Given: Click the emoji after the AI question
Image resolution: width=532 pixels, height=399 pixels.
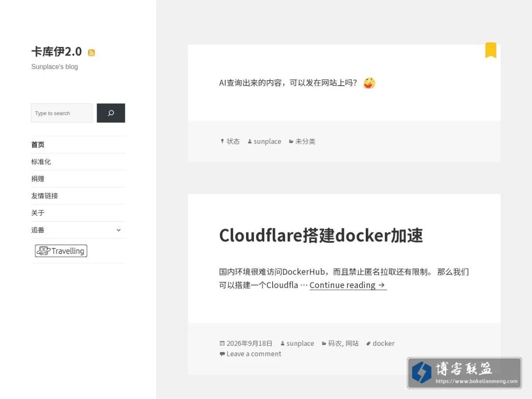Looking at the screenshot, I should click(x=369, y=83).
